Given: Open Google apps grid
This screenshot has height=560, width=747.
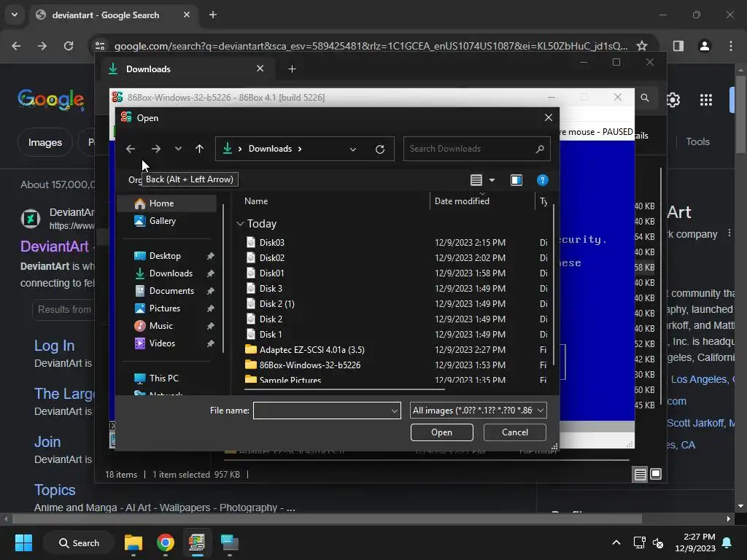Looking at the screenshot, I should click(x=706, y=99).
